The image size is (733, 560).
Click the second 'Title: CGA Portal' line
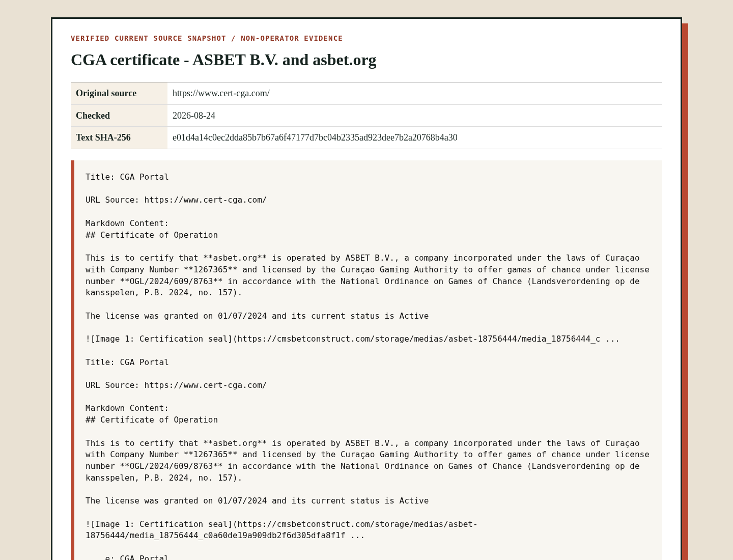127,362
